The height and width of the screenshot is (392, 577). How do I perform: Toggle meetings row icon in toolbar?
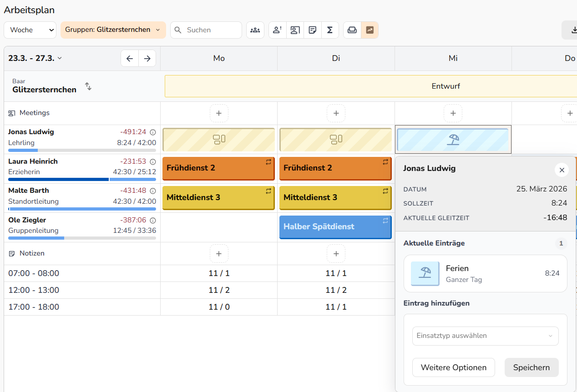pyautogui.click(x=295, y=30)
